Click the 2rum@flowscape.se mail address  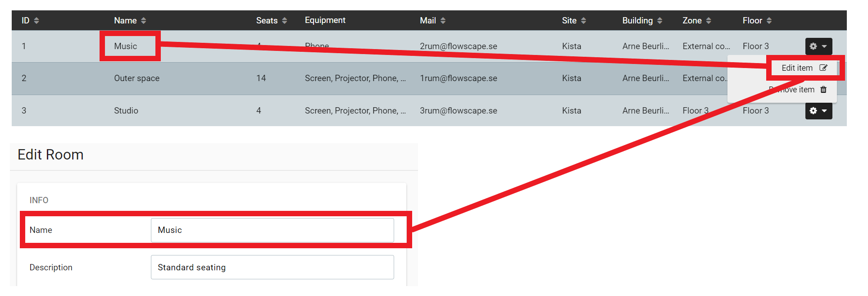[x=459, y=46]
